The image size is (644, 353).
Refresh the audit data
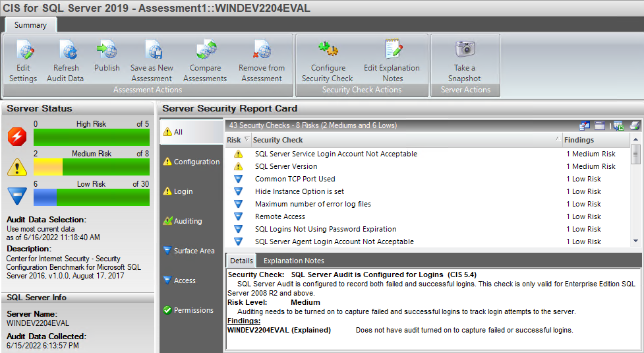[66, 50]
